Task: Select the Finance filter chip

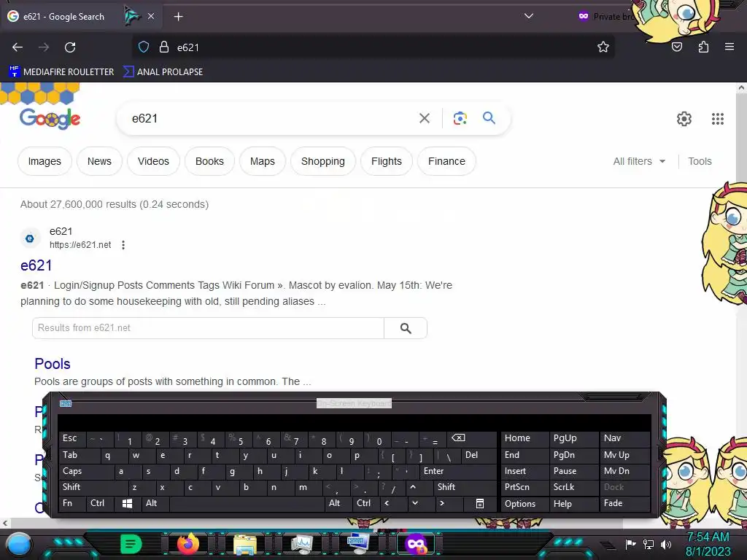Action: [446, 161]
